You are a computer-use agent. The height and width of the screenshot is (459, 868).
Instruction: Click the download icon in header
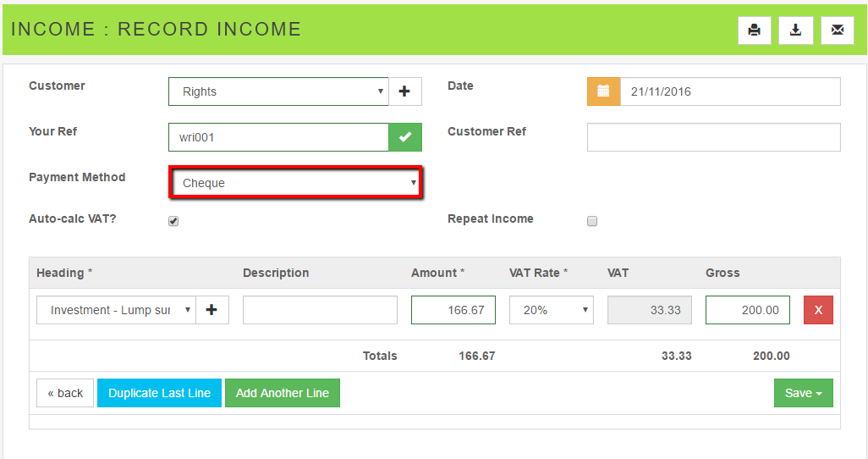pyautogui.click(x=795, y=30)
